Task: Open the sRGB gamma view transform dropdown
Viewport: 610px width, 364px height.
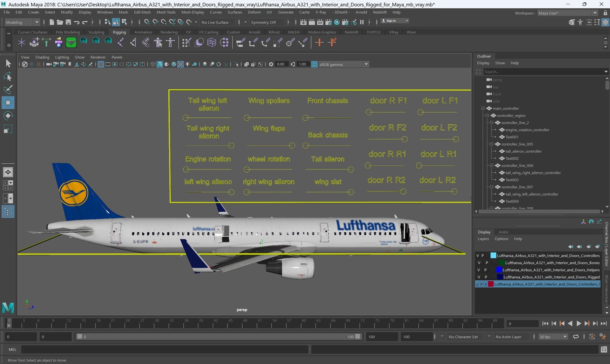Action: click(x=343, y=64)
